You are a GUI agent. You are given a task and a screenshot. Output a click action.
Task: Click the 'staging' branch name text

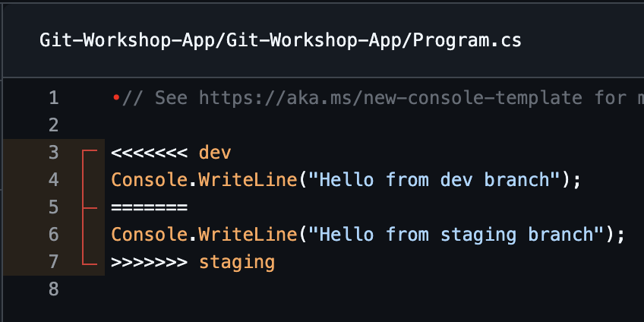pos(237,263)
